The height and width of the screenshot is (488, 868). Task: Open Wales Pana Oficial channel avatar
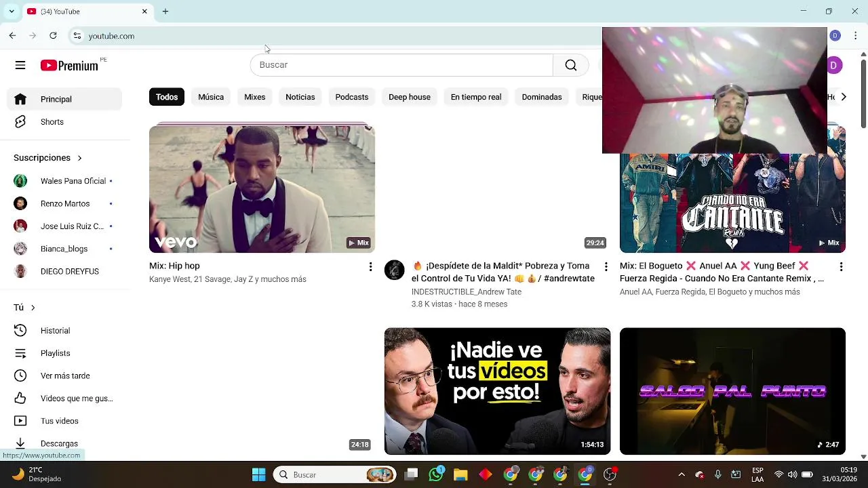[x=20, y=181]
